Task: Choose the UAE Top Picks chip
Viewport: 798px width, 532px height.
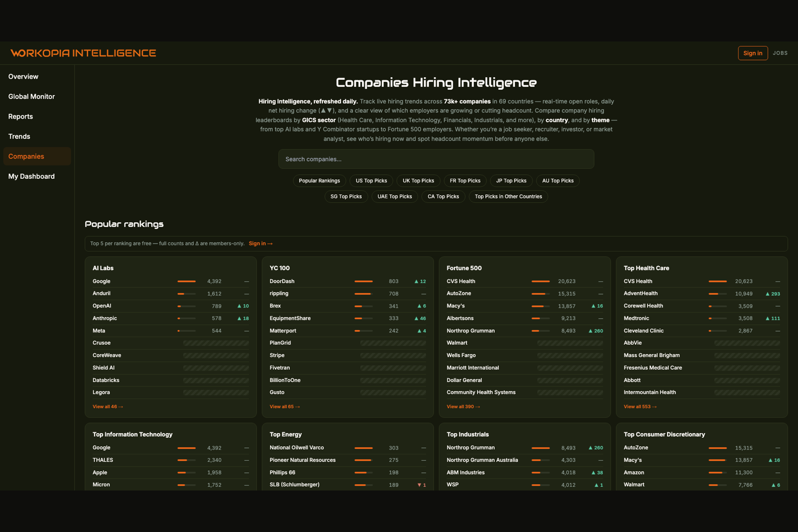Action: click(395, 197)
